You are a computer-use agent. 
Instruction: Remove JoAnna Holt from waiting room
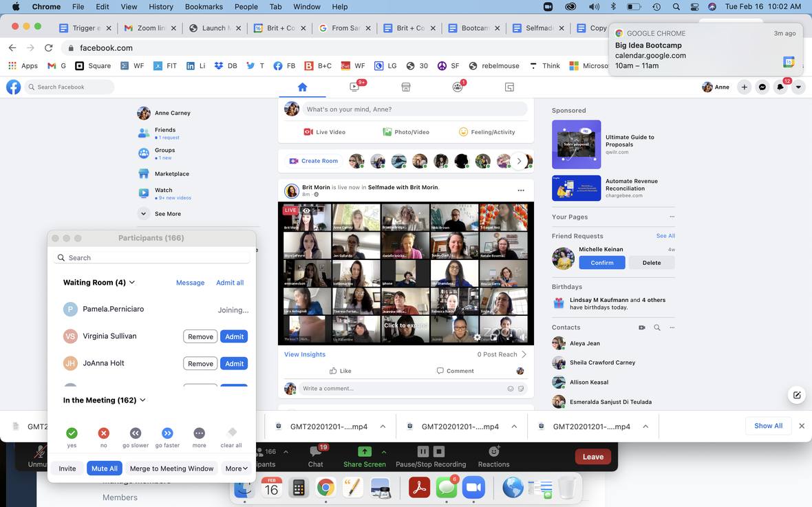click(200, 363)
